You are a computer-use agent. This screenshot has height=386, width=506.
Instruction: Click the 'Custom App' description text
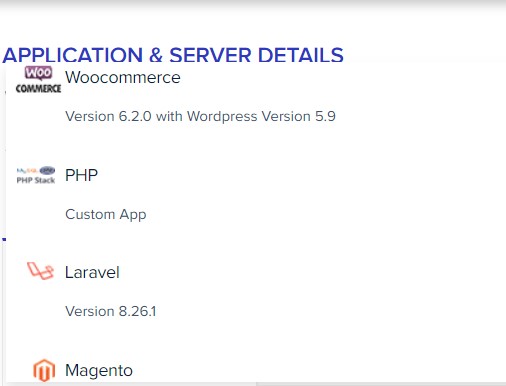(x=106, y=214)
